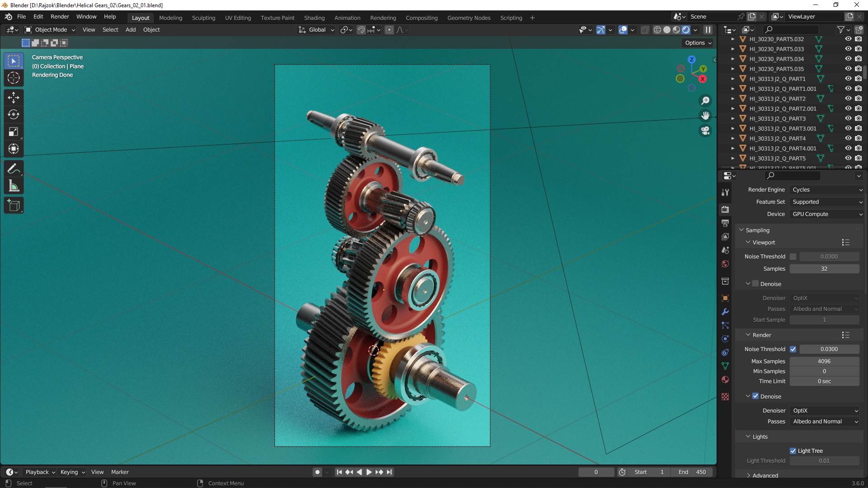Open the Render menu
The height and width of the screenshot is (488, 868).
60,17
